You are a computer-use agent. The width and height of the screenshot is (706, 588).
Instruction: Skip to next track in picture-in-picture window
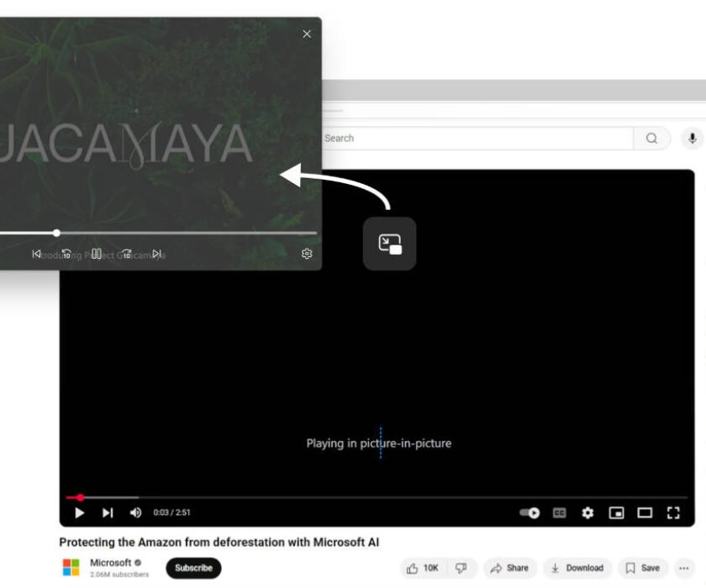click(156, 255)
